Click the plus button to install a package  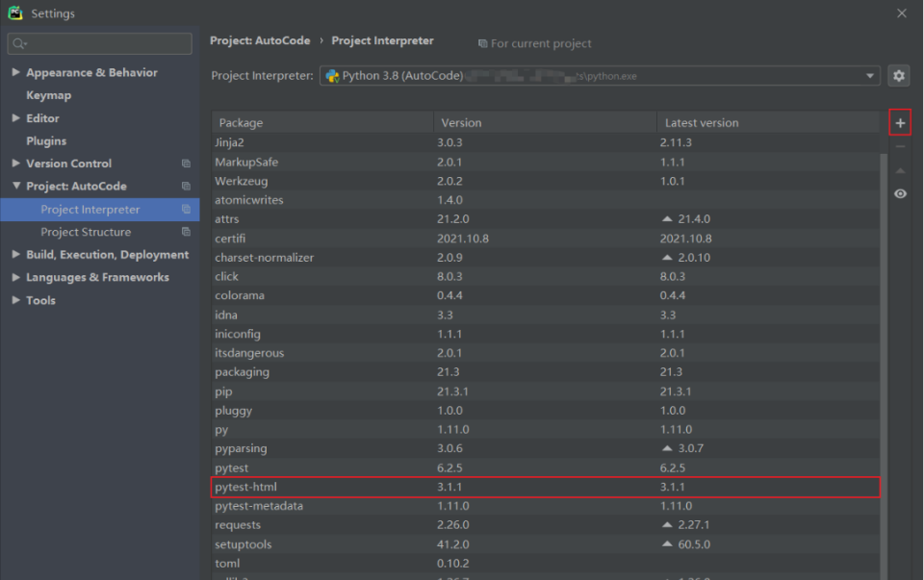click(x=900, y=122)
